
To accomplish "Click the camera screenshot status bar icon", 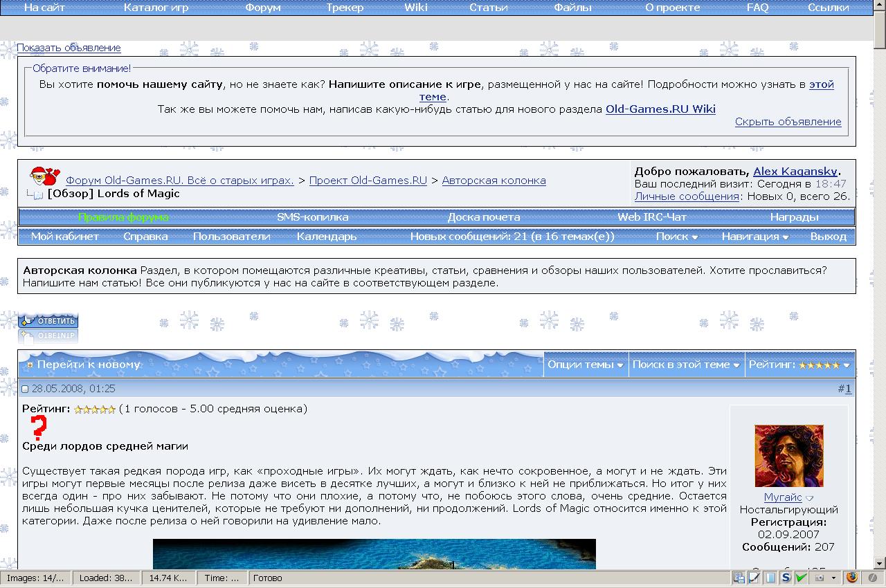I will 819,578.
